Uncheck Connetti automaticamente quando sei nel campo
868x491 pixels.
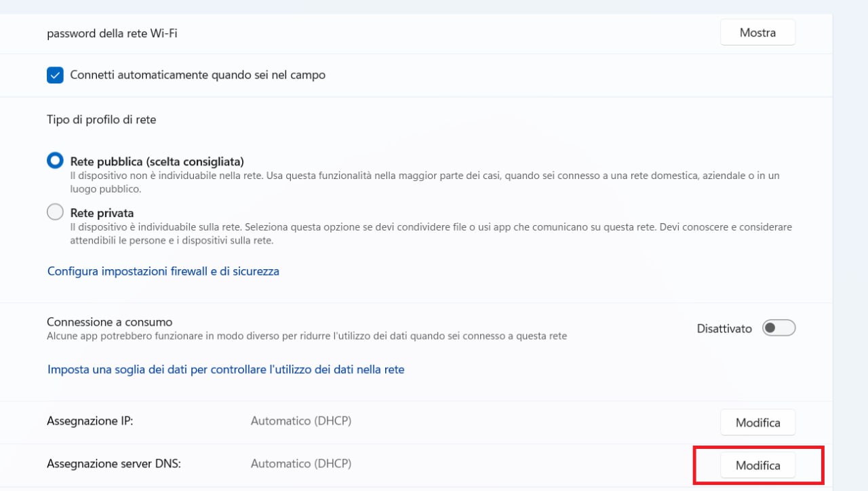pyautogui.click(x=55, y=75)
